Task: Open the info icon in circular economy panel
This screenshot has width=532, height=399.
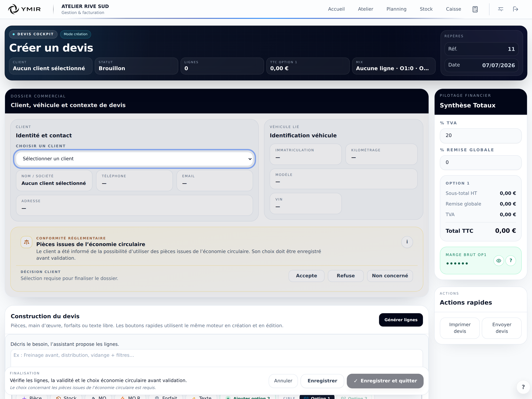Action: 407,242
